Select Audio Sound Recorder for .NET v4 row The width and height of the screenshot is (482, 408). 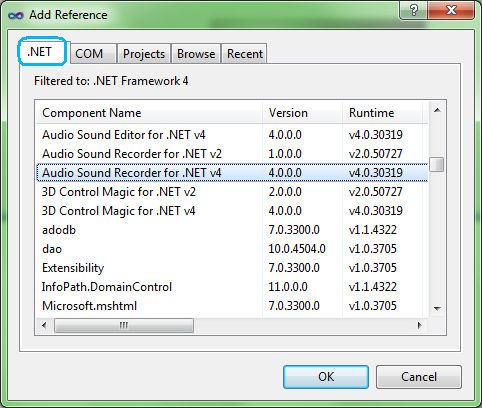coord(232,173)
